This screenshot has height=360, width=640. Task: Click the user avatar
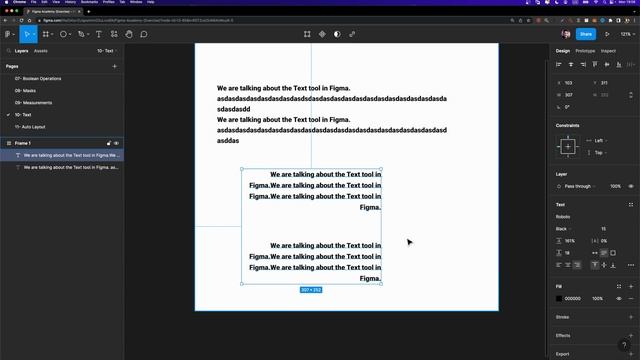(x=566, y=34)
